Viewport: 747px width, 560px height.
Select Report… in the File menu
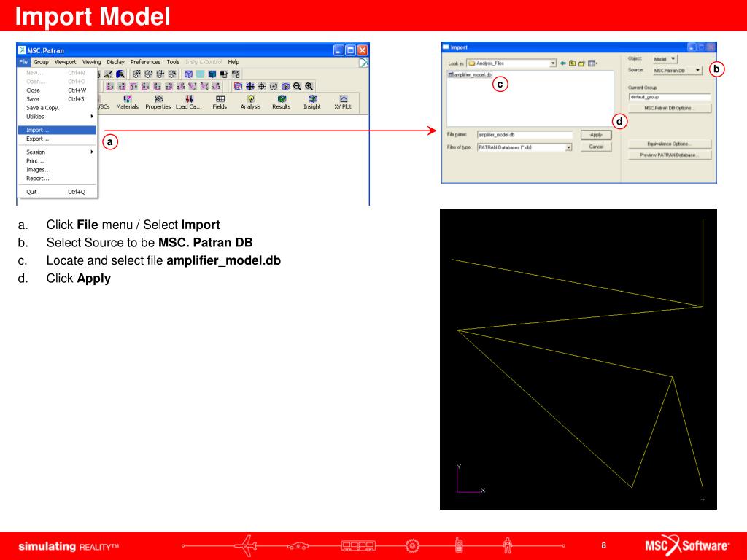pos(57,179)
